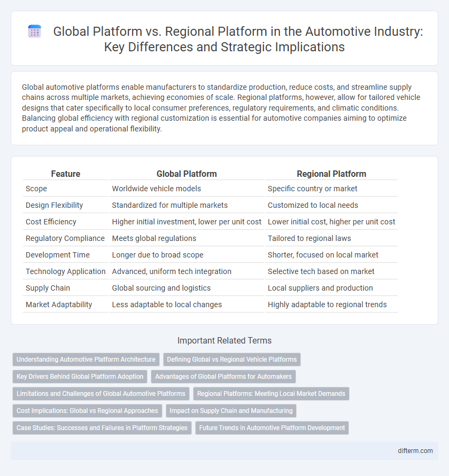Select the 'Regulatory Compliance' row label
Screen dimensions: 449x476
65,238
